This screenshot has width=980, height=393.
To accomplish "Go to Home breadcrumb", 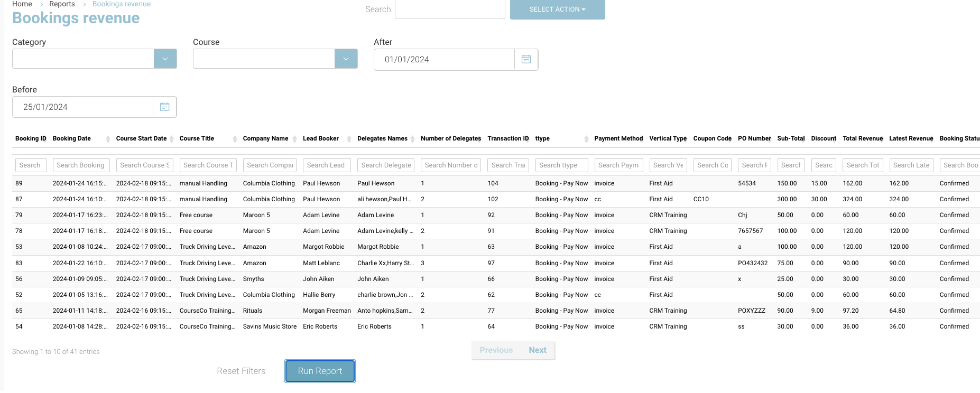I will pos(22,4).
